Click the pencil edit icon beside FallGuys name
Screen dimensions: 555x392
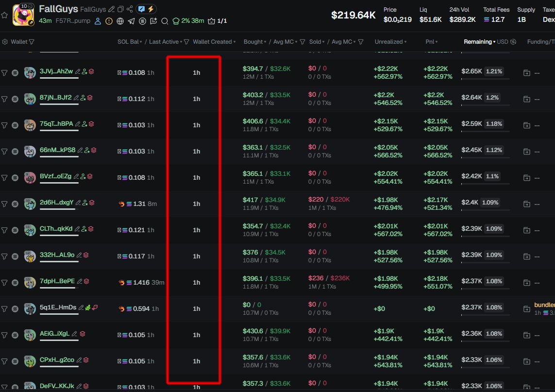pyautogui.click(x=112, y=9)
